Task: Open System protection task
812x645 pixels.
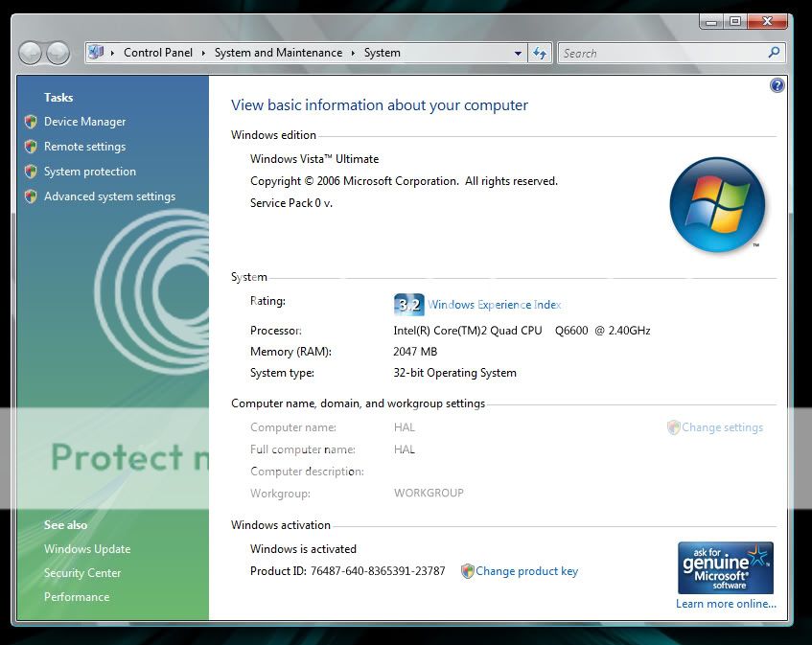Action: tap(90, 172)
